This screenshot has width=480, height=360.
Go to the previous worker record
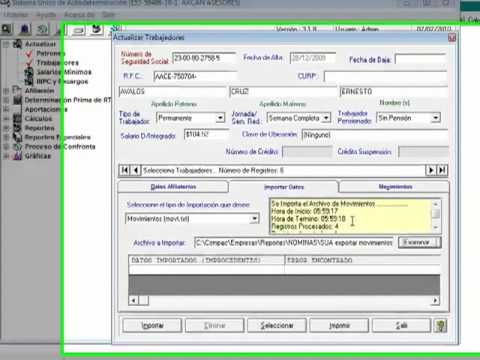[135, 170]
